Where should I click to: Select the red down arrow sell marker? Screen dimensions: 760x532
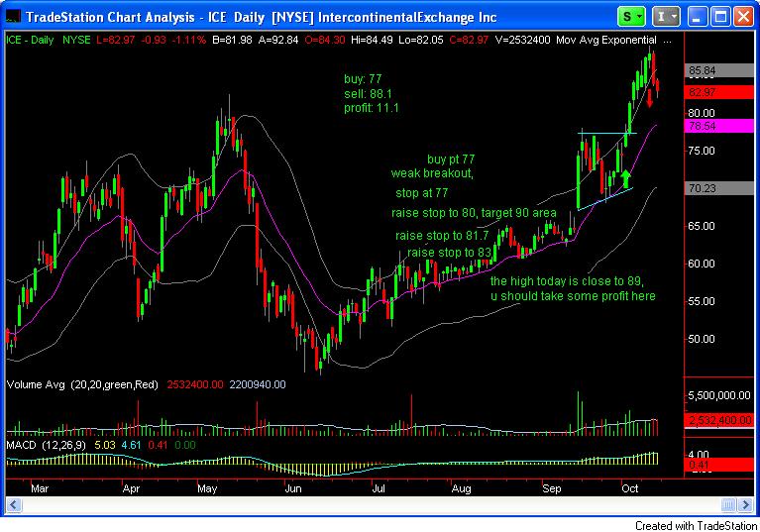pyautogui.click(x=649, y=98)
